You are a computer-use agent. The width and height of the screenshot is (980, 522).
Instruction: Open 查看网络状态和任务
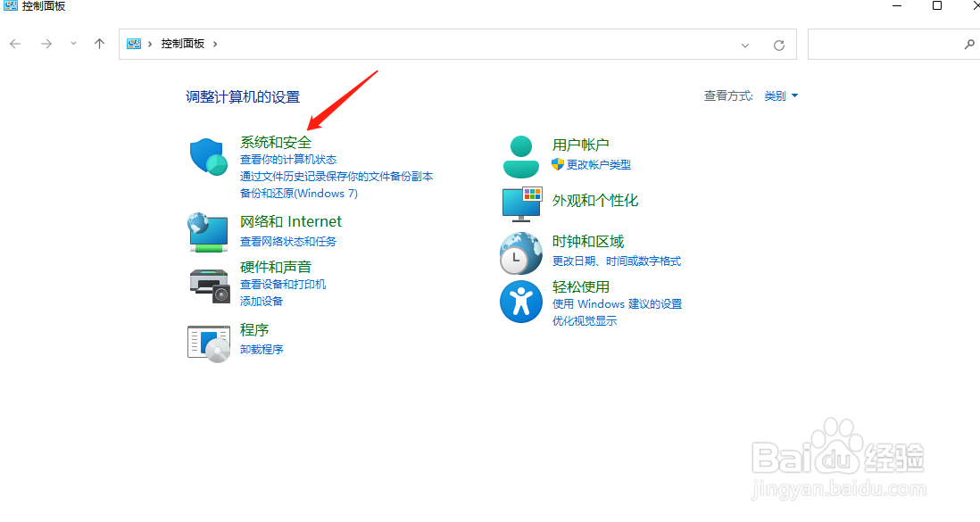[x=288, y=241]
